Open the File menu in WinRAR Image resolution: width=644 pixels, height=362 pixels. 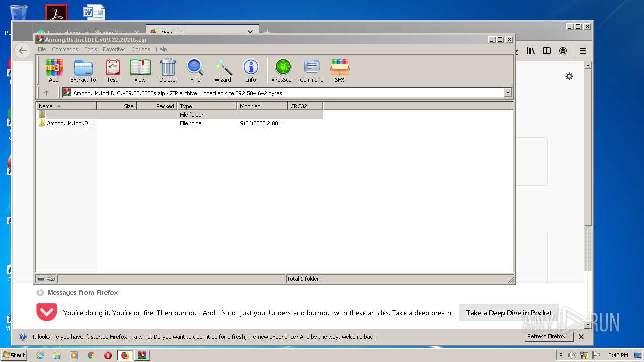(42, 49)
